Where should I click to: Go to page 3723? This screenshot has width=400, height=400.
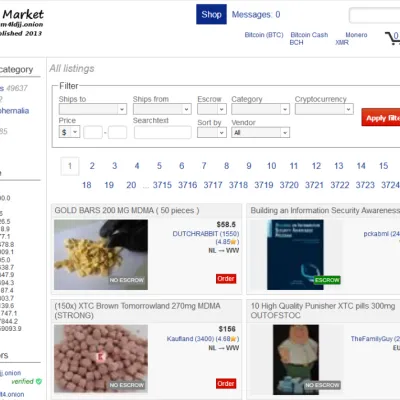point(365,185)
